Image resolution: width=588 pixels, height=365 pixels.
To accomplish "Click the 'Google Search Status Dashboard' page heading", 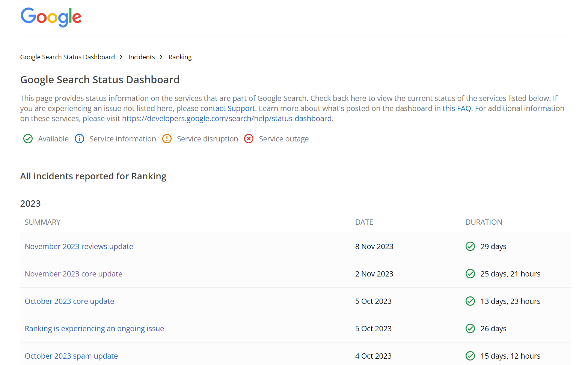I will (100, 80).
